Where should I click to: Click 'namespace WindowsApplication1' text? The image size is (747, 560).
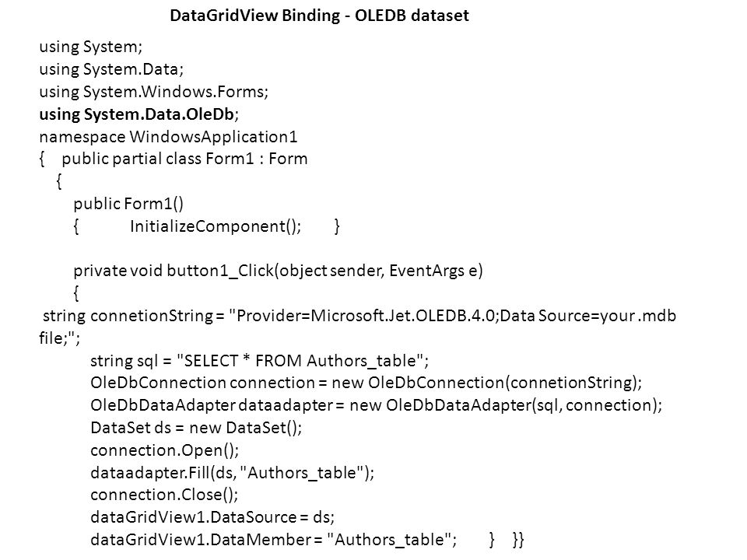point(168,137)
